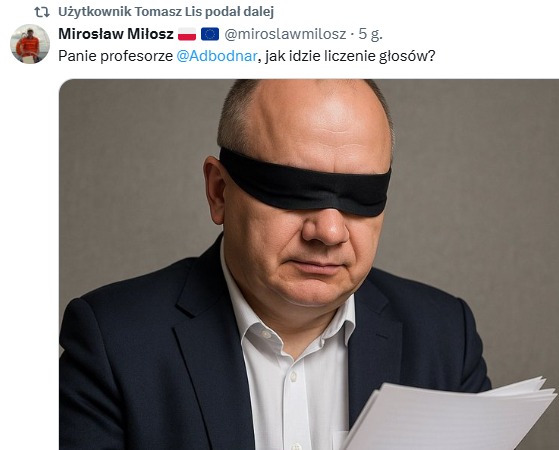The height and width of the screenshot is (450, 559).
Task: Open the Mirosław Miłosz display name
Action: click(116, 34)
